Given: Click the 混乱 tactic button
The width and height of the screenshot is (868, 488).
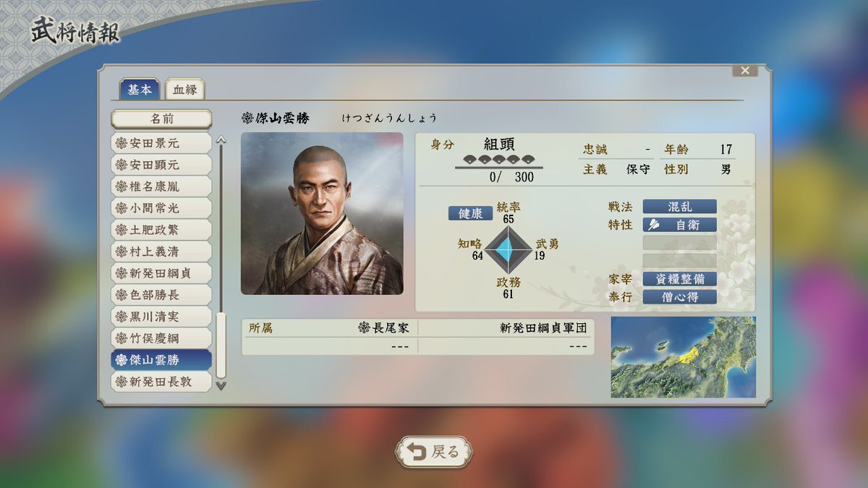Looking at the screenshot, I should click(679, 207).
